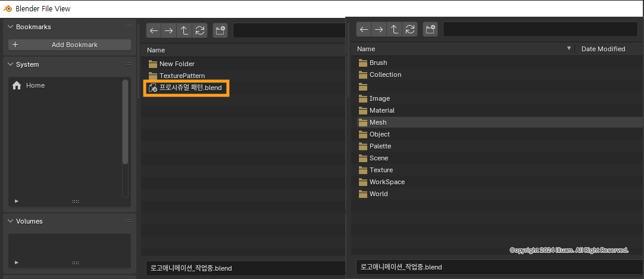Collapse the Volumes panel

[11, 221]
